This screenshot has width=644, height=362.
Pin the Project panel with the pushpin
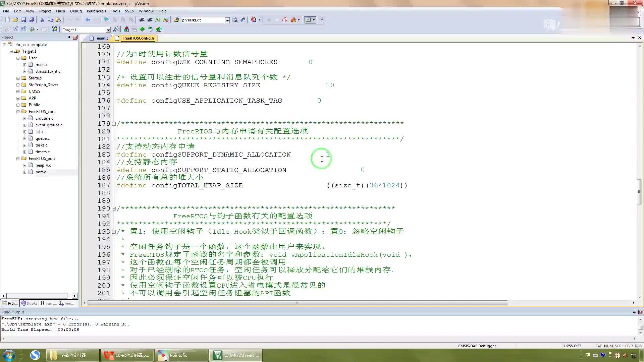point(69,37)
